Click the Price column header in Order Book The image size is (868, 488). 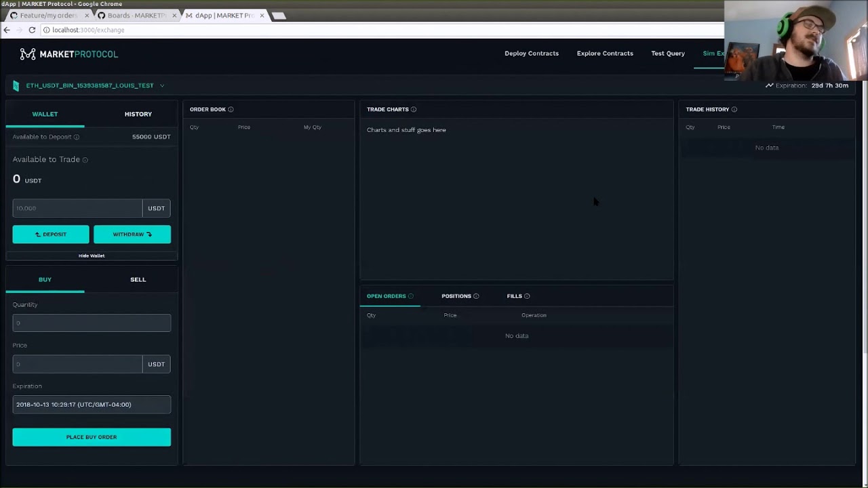[244, 127]
